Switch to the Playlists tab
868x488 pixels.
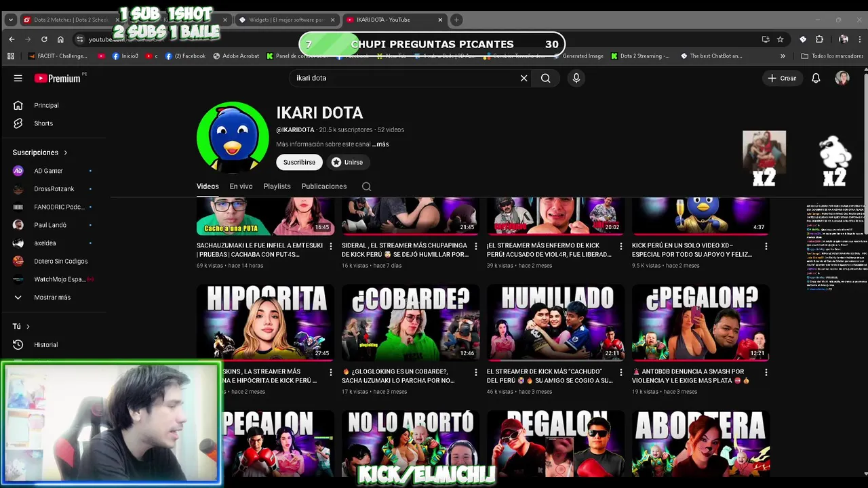[x=277, y=186]
